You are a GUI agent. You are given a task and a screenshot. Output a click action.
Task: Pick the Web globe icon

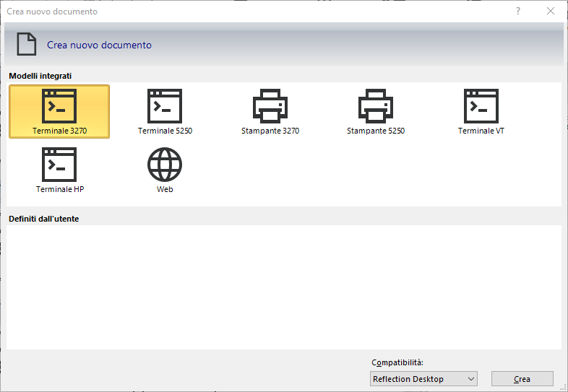165,164
